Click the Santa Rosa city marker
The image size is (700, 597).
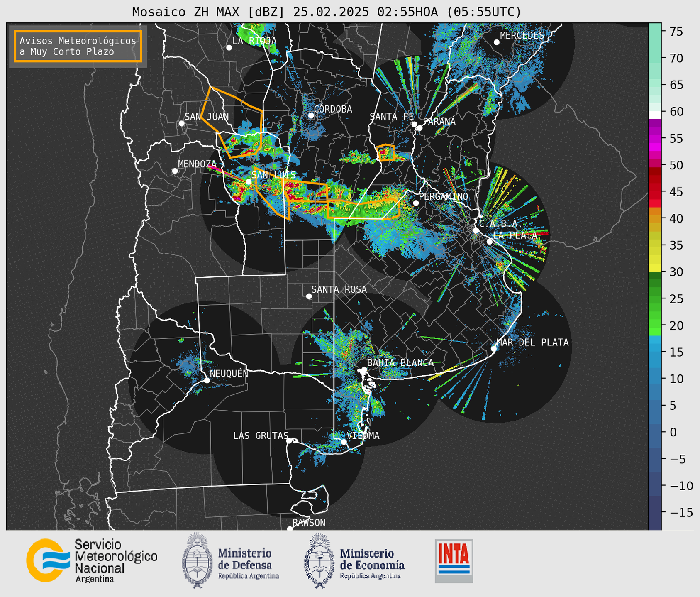point(309,296)
